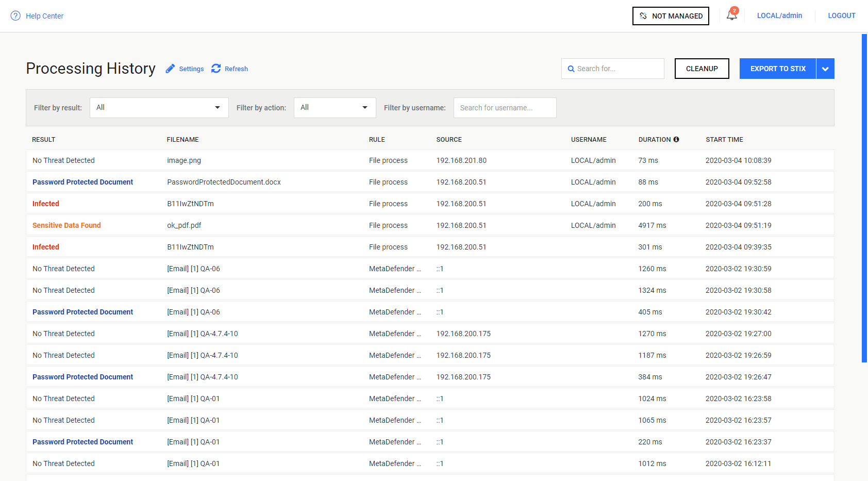Click the vertical page scrollbar

point(864,198)
